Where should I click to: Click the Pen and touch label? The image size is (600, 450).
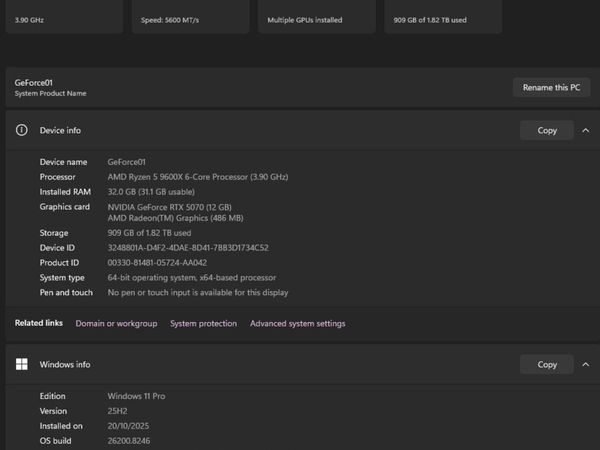tap(66, 292)
